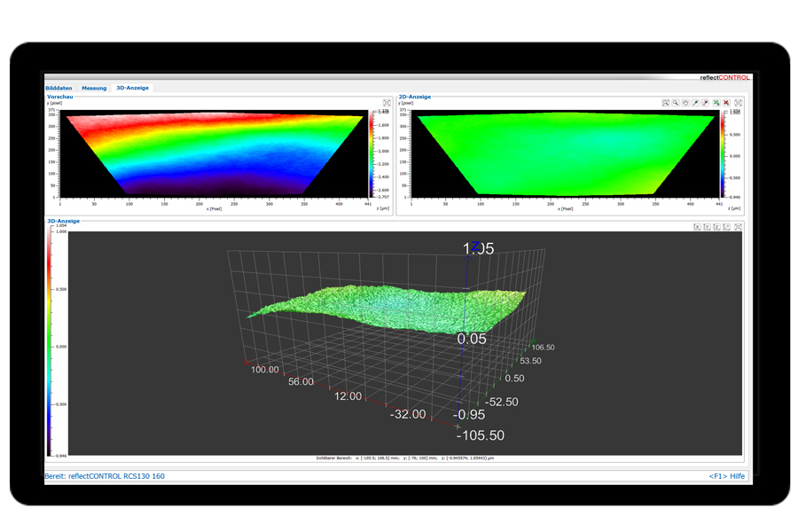The image size is (798, 532).
Task: Select the pan tool in the 2D-Anzeige toolbar
Action: click(686, 103)
